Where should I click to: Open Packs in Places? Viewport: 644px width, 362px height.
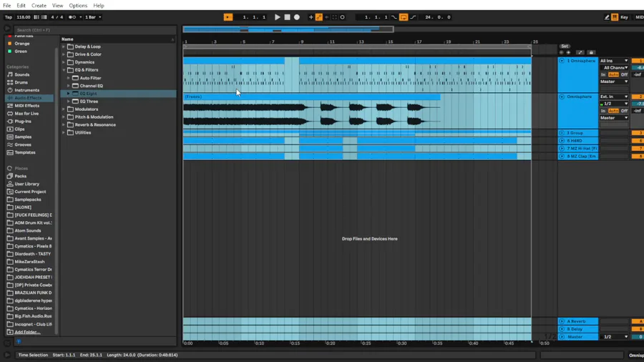click(20, 176)
